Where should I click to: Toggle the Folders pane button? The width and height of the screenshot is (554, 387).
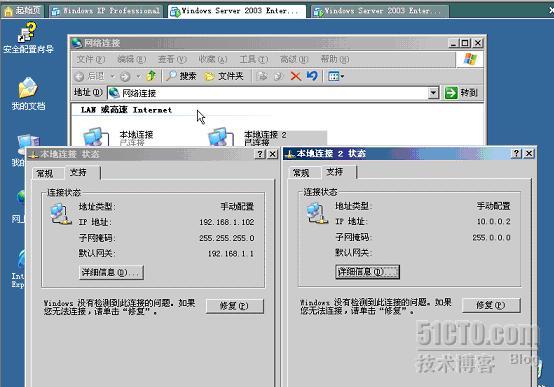224,76
